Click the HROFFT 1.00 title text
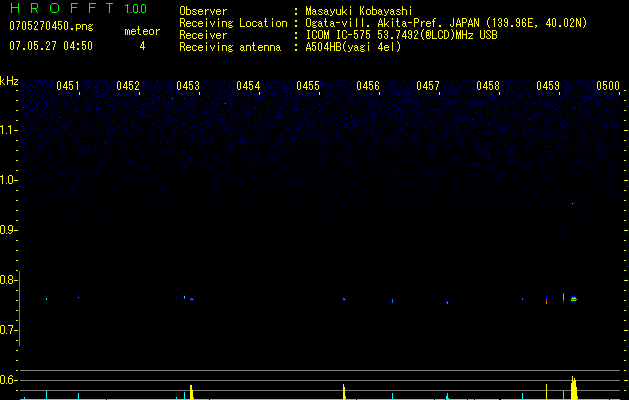Viewport: 629px width, 400px height. pos(78,8)
